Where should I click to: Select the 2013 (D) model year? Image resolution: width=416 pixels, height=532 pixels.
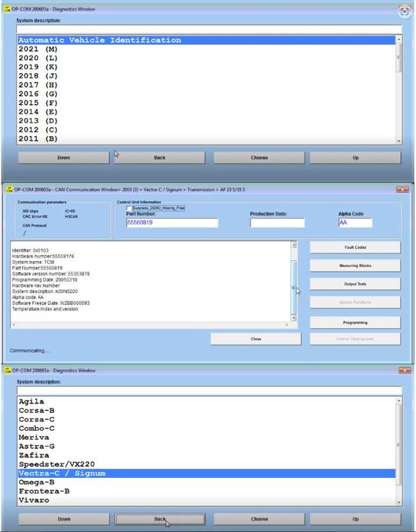206,121
